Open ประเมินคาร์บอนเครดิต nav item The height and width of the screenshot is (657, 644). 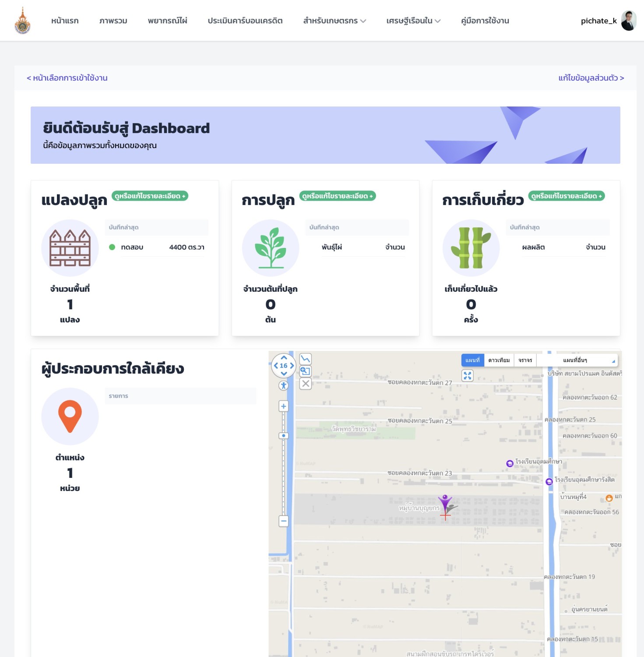pos(245,21)
